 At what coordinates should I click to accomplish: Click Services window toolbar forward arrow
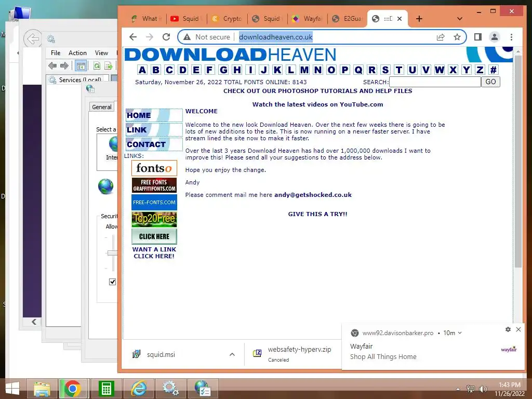click(64, 66)
